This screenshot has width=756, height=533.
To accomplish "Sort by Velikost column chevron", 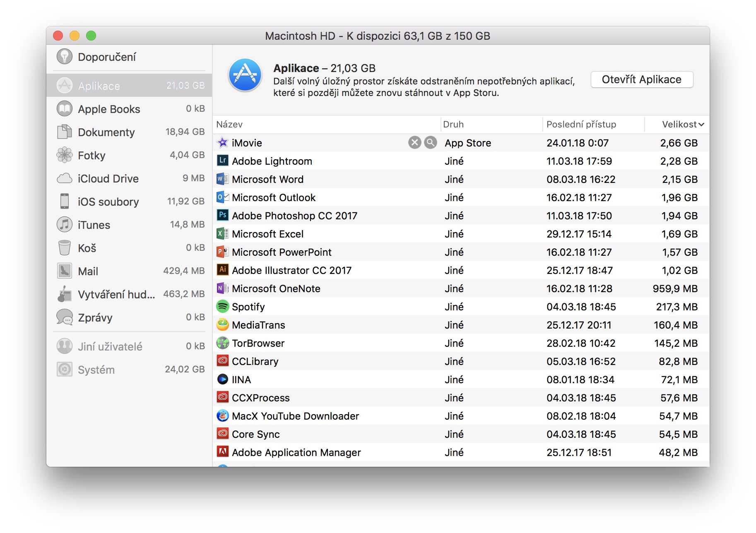I will [x=701, y=125].
